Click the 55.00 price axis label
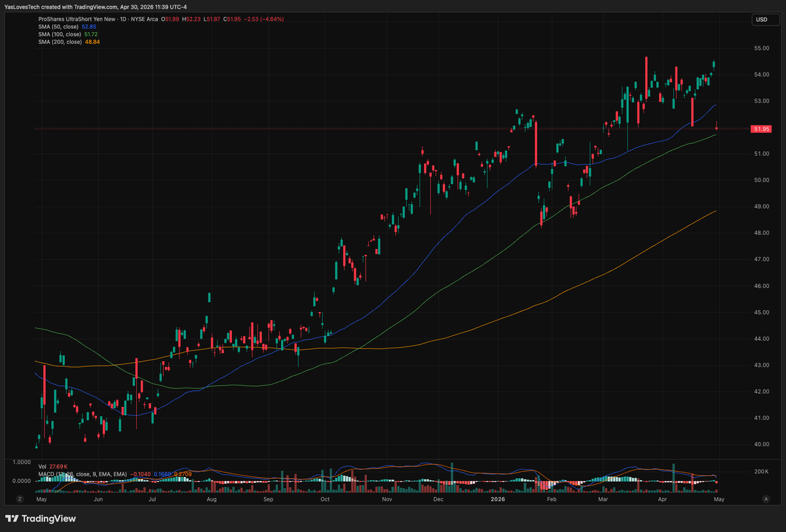This screenshot has height=532, width=786. [761, 48]
